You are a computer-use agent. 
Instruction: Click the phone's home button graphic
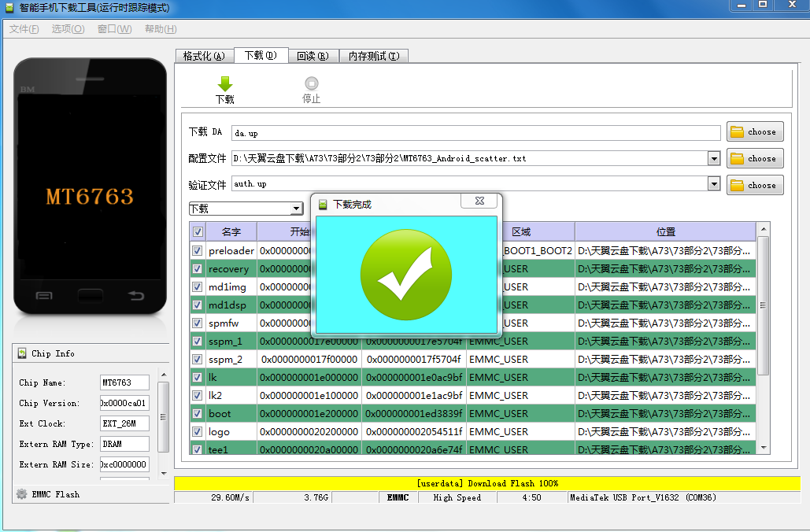[x=91, y=296]
